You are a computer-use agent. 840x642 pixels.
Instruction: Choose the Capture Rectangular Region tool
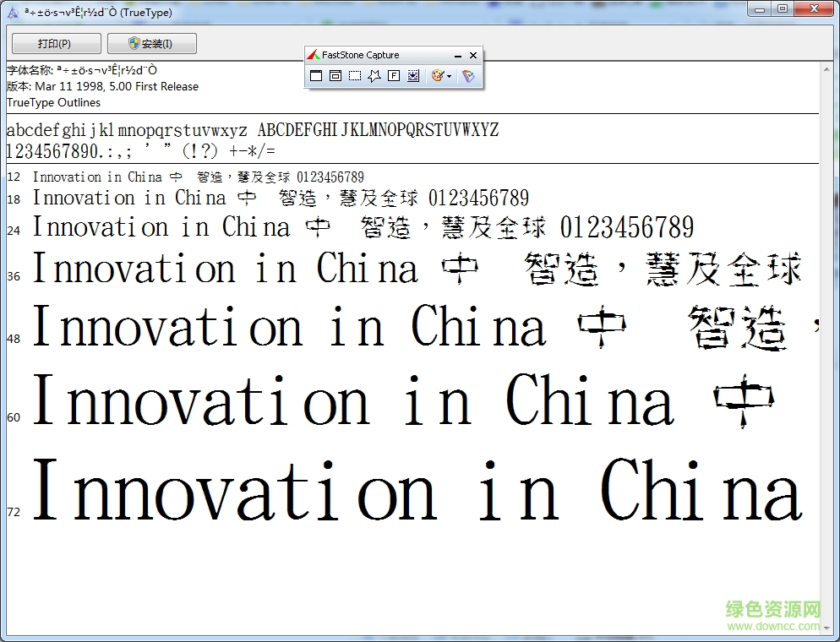(x=355, y=76)
